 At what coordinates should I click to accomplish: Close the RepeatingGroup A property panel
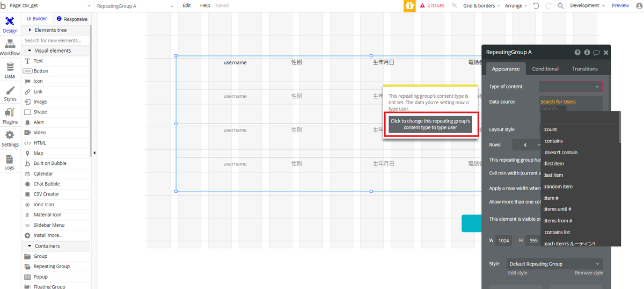click(606, 53)
